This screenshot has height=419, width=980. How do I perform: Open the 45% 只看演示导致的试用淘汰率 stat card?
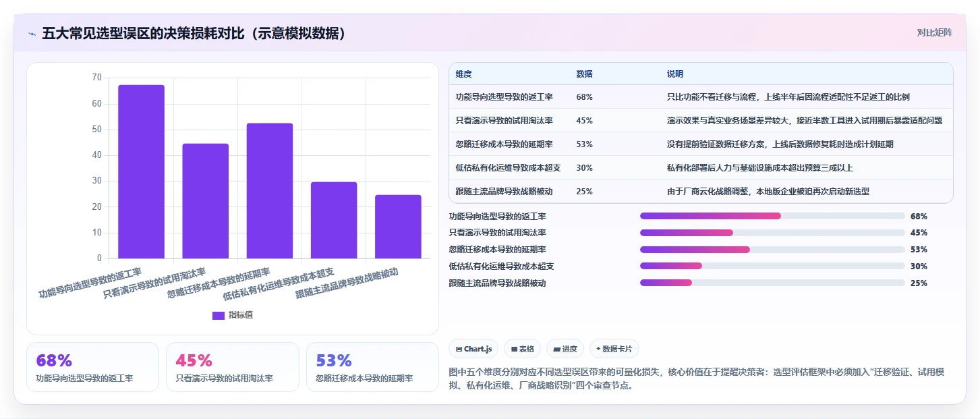(x=233, y=367)
